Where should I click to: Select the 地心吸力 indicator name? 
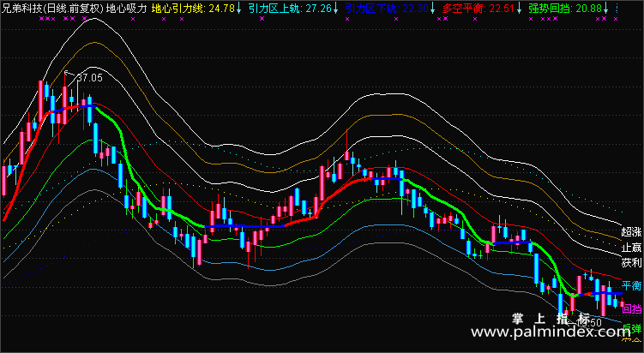pyautogui.click(x=127, y=9)
